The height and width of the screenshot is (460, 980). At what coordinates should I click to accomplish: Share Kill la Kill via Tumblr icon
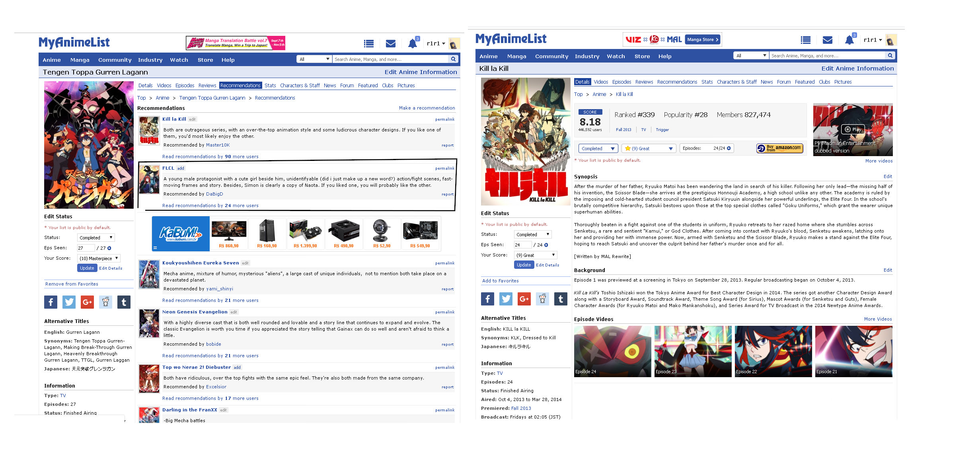point(560,299)
